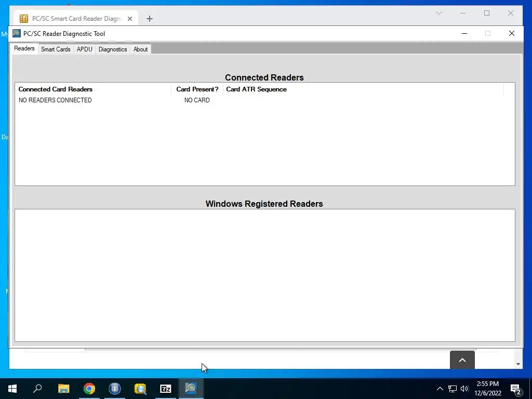The height and width of the screenshot is (399, 532).
Task: Click the browser tab search chevron
Action: tap(438, 13)
